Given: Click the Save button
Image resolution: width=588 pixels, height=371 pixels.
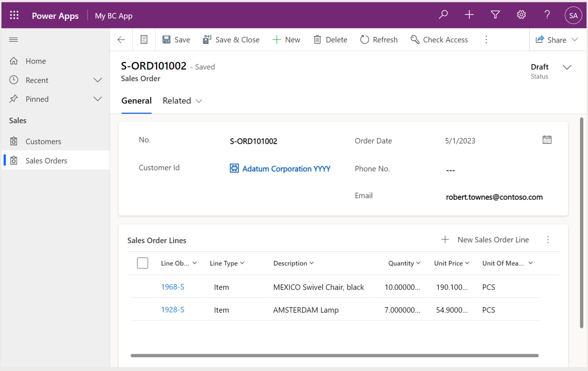Looking at the screenshot, I should coord(176,39).
